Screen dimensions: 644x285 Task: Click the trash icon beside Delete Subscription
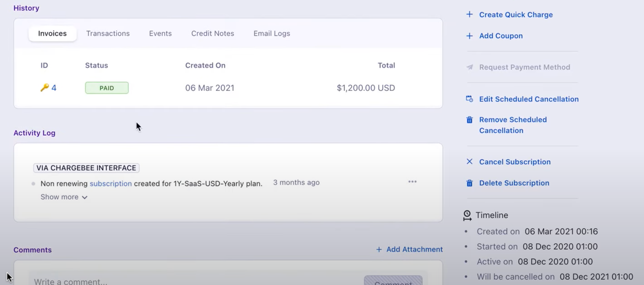[469, 183]
